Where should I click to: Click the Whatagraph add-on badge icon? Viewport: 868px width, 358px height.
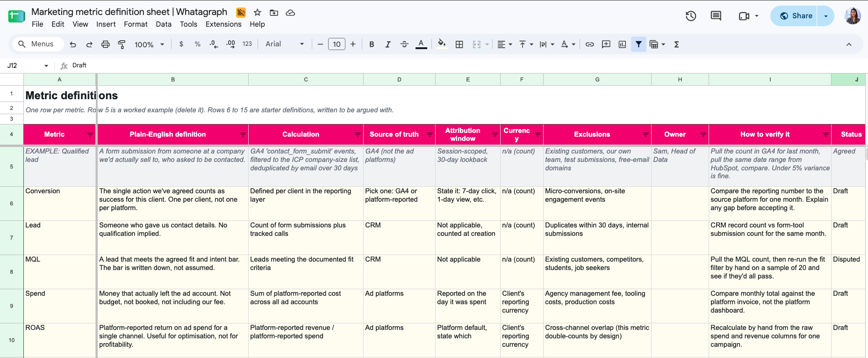coord(241,13)
